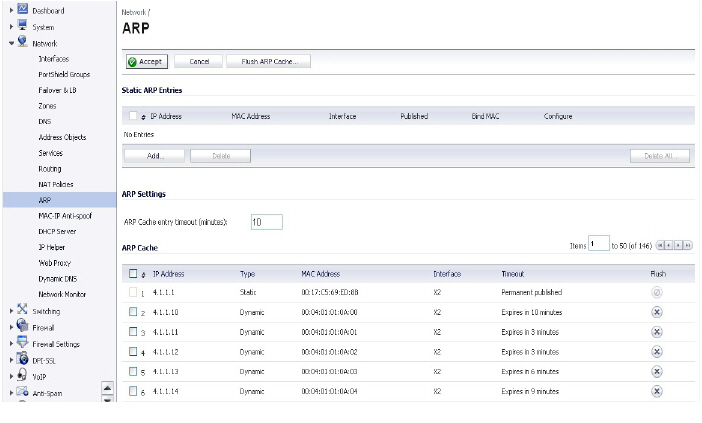Click the Switching icon in sidebar
The image size is (702, 423).
tap(22, 309)
